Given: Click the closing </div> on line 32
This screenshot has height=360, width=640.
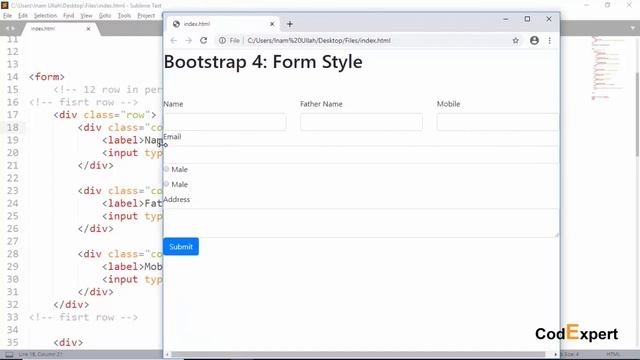Looking at the screenshot, I should pyautogui.click(x=71, y=304).
